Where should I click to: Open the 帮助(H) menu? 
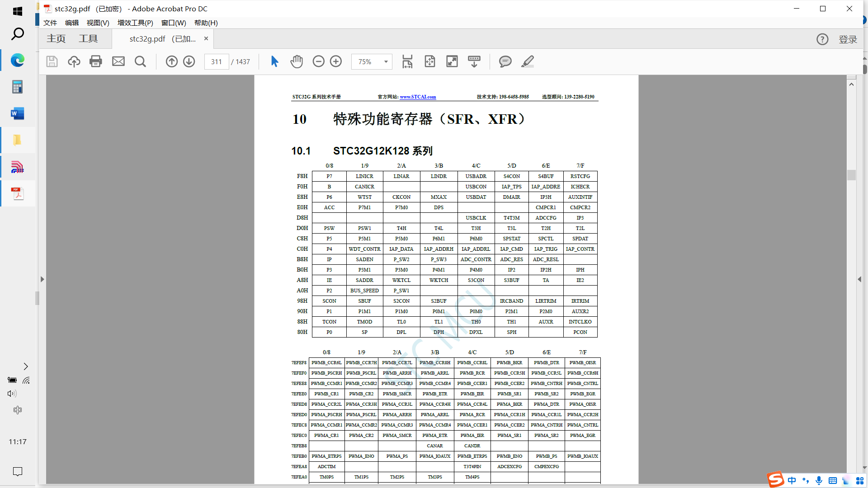(x=206, y=23)
